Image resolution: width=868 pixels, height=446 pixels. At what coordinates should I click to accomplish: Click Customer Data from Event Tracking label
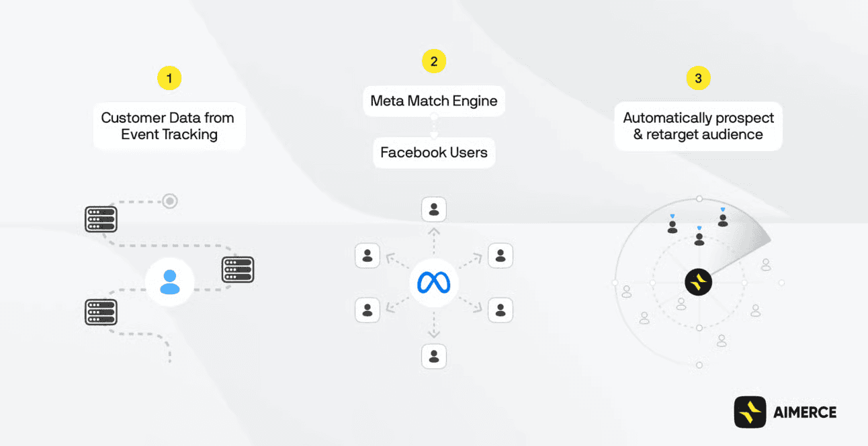[169, 126]
